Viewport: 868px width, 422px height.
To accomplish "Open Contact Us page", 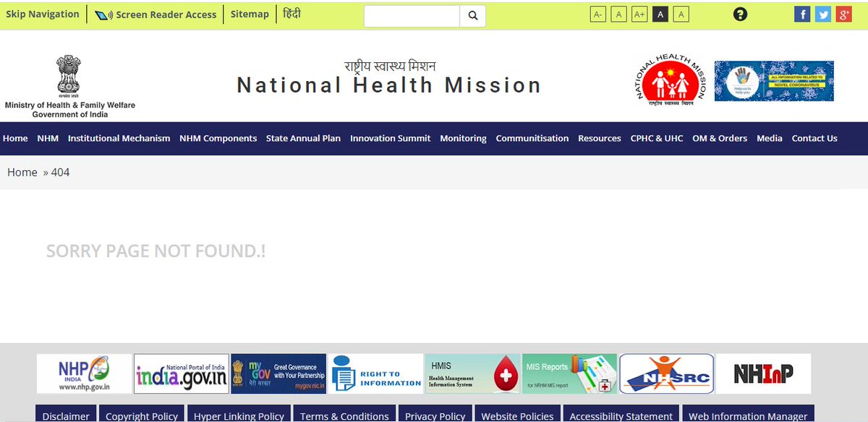I will pyautogui.click(x=814, y=138).
